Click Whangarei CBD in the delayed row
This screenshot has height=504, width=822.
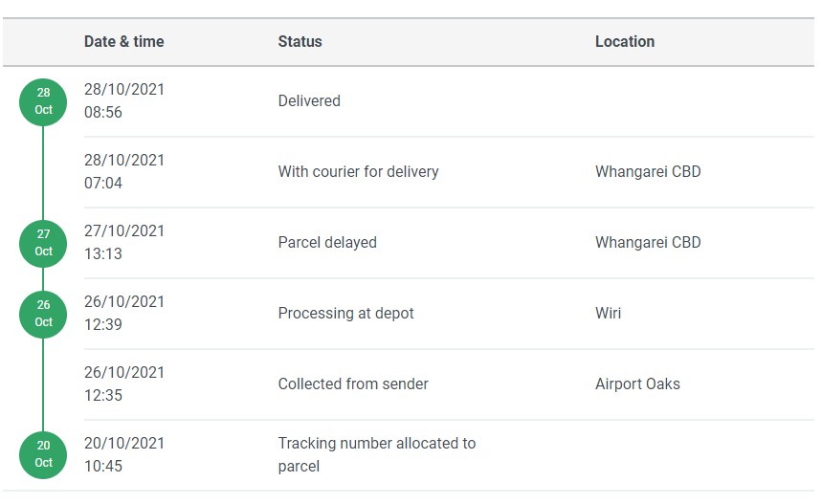pyautogui.click(x=648, y=243)
